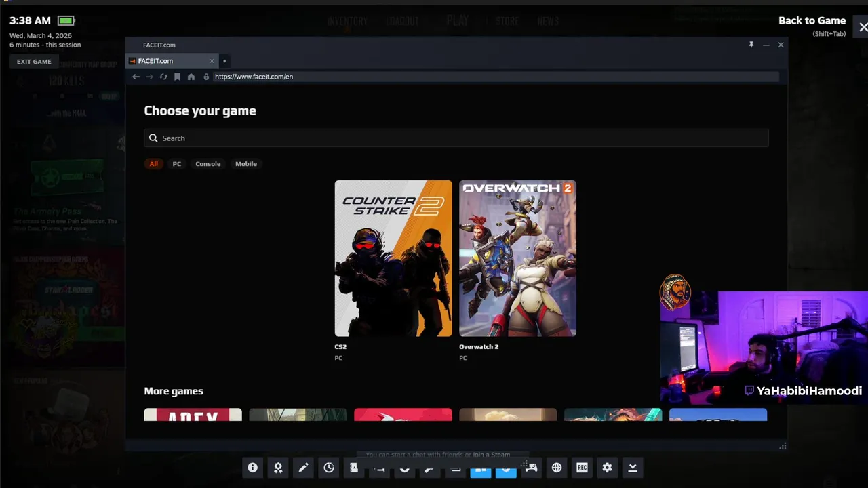Viewport: 868px width, 488px height.
Task: Select the All filter
Action: point(154,164)
